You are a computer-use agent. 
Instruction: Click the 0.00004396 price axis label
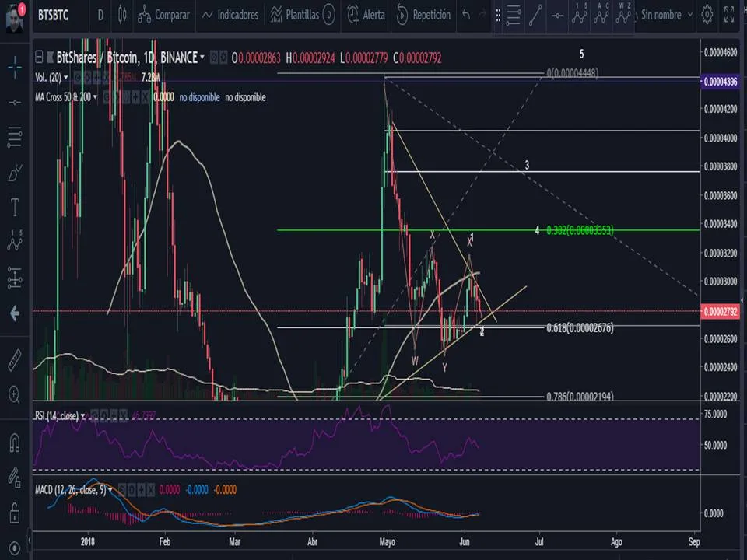pyautogui.click(x=721, y=82)
